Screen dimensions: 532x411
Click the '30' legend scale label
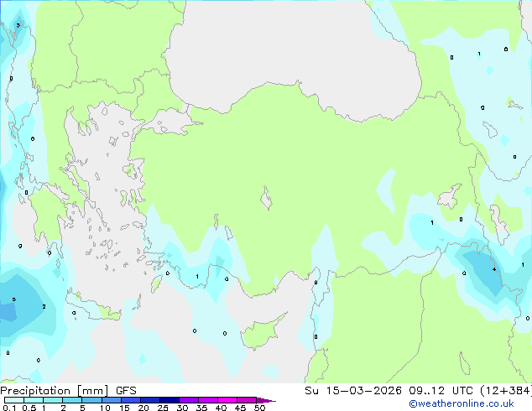(182, 408)
